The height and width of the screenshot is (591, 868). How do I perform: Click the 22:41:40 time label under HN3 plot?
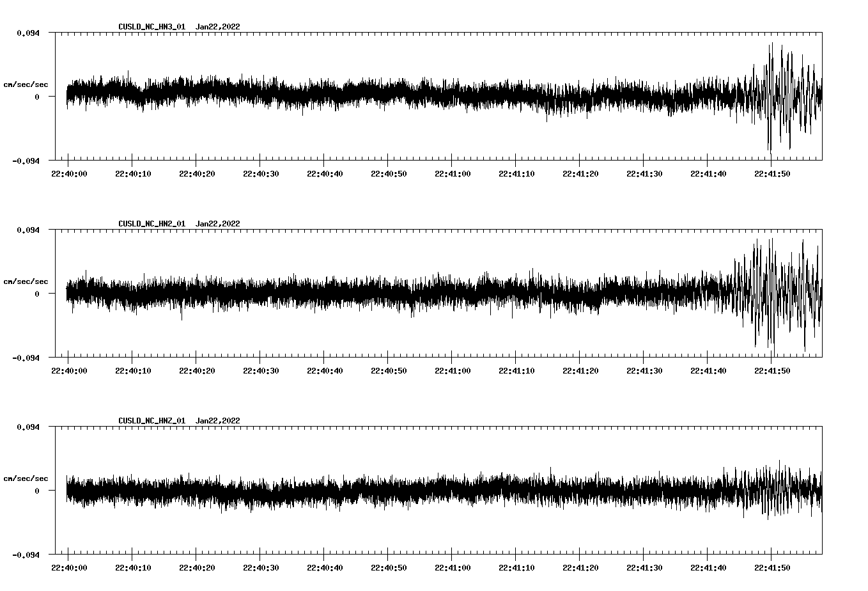point(708,174)
